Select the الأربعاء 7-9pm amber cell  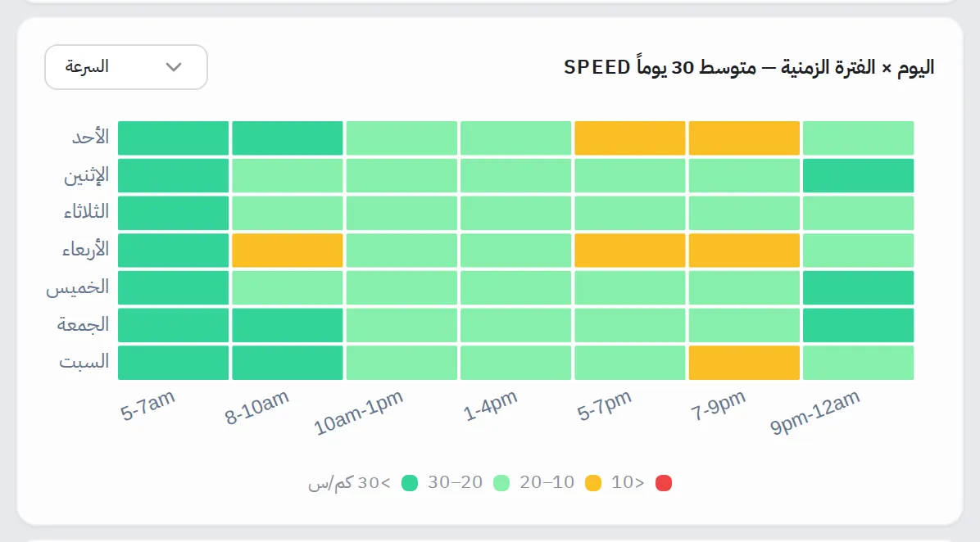click(x=744, y=251)
